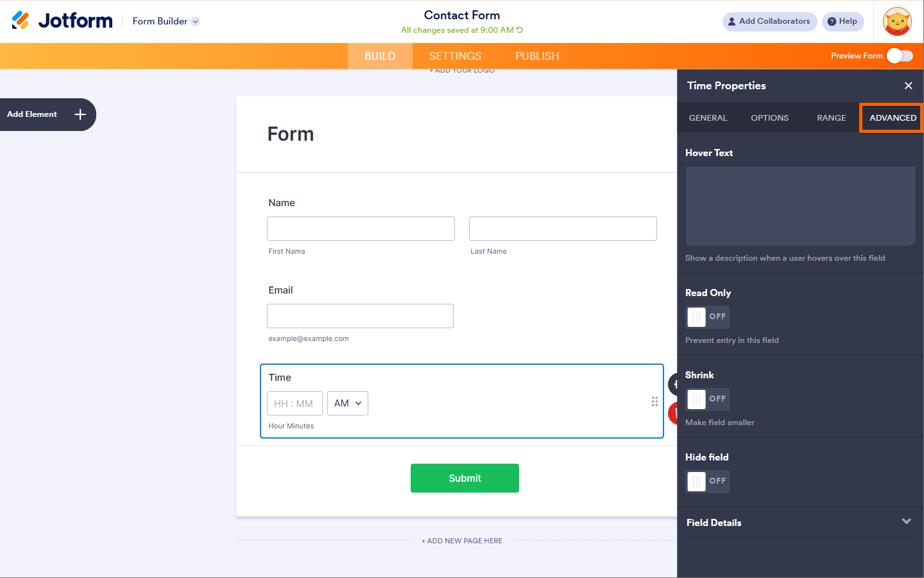Click Add New Page Here link
The height and width of the screenshot is (578, 924).
click(x=462, y=541)
